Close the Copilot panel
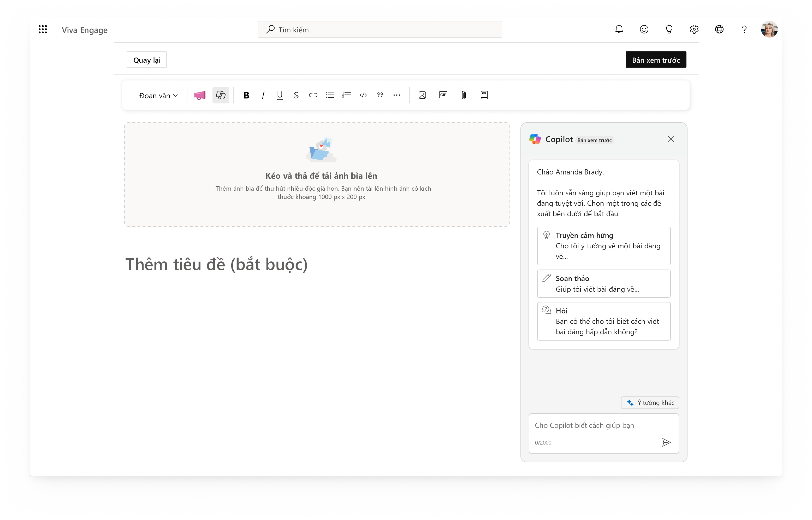This screenshot has width=812, height=520. [671, 139]
